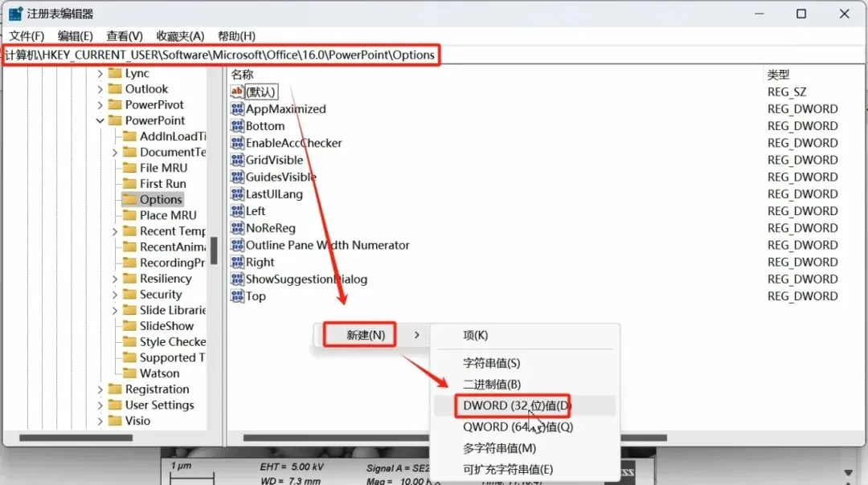Click the AppMaximized DWORD value icon

point(237,109)
